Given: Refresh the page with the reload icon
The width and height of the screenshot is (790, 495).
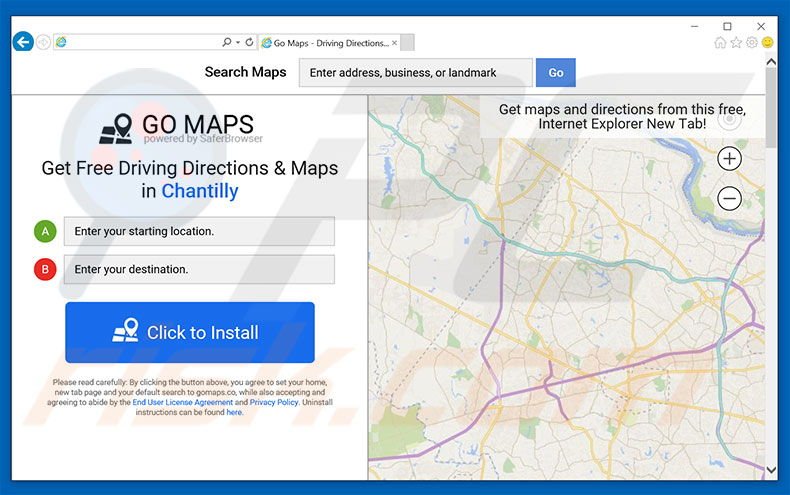Looking at the screenshot, I should 249,42.
